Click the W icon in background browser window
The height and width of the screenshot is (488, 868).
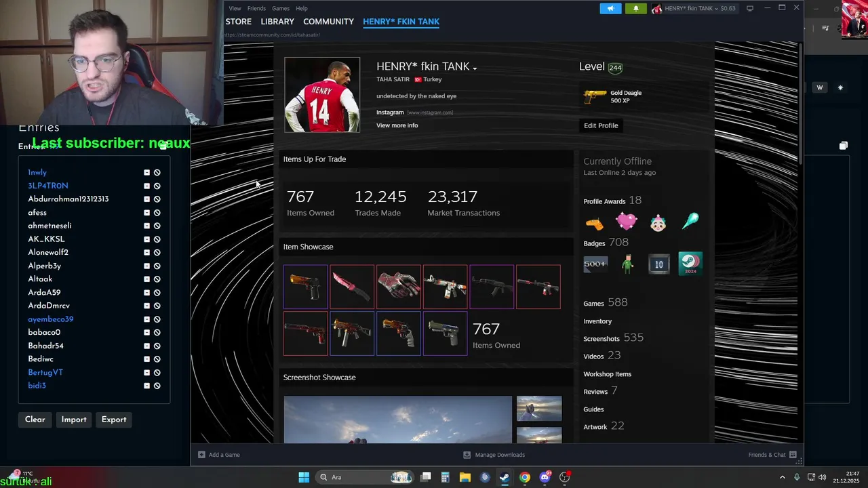(820, 87)
